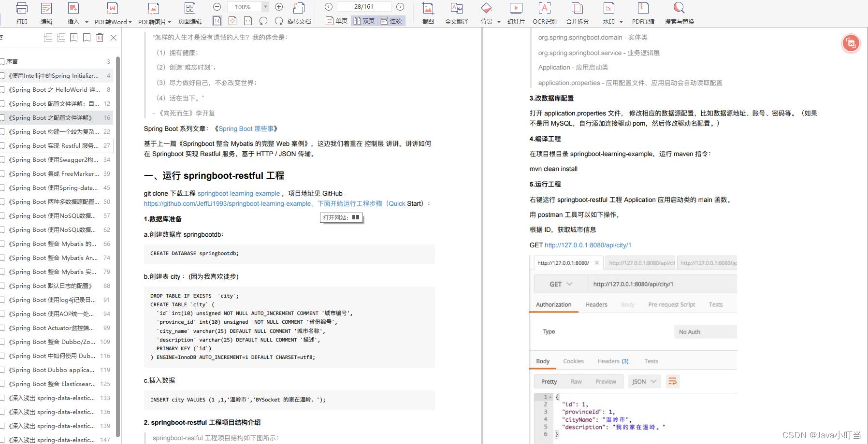Image resolution: width=868 pixels, height=444 pixels.
Task: Go to previous page arrow
Action: 329,7
